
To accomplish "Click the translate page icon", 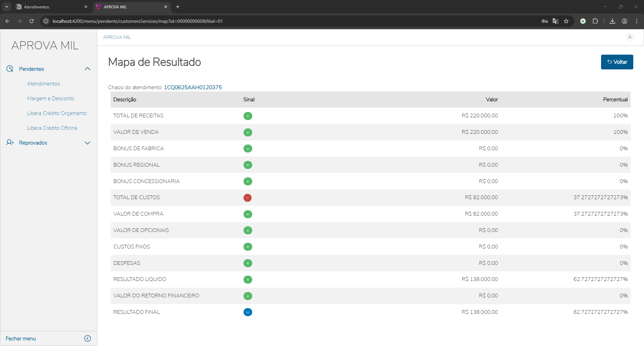I will coord(555,21).
